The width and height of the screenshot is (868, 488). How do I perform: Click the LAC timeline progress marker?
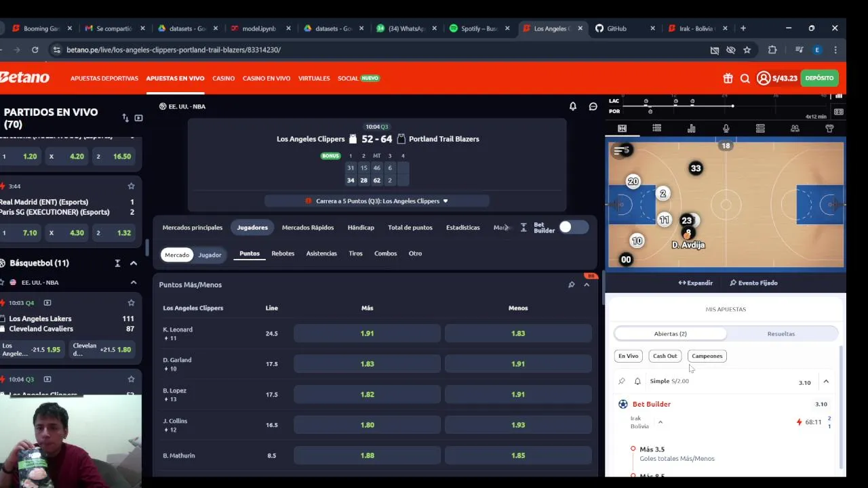pyautogui.click(x=732, y=106)
